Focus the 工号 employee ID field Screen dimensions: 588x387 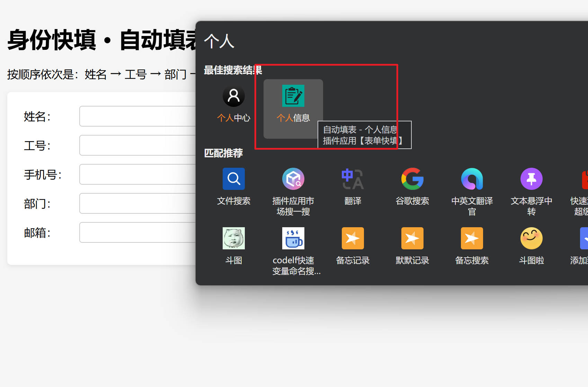click(137, 146)
